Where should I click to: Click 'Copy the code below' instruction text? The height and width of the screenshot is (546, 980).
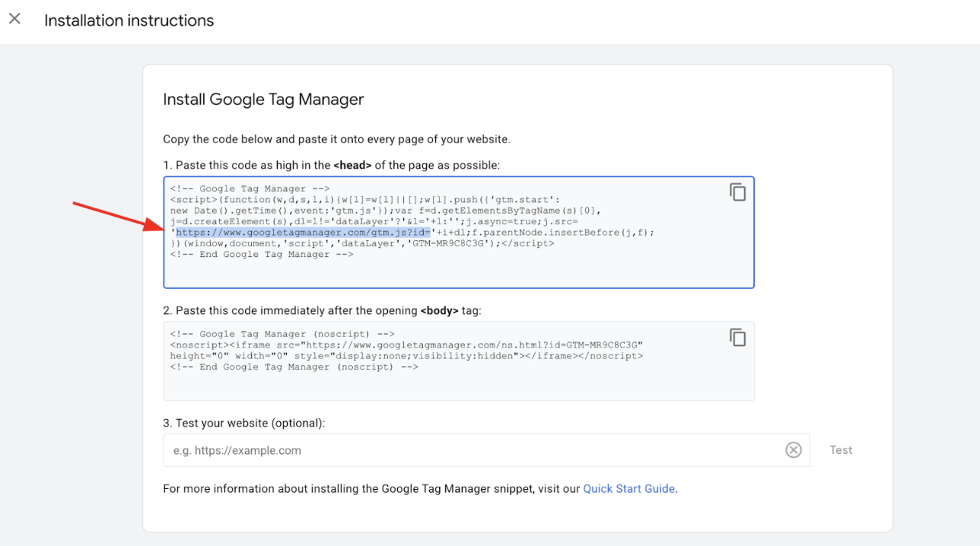pyautogui.click(x=336, y=139)
